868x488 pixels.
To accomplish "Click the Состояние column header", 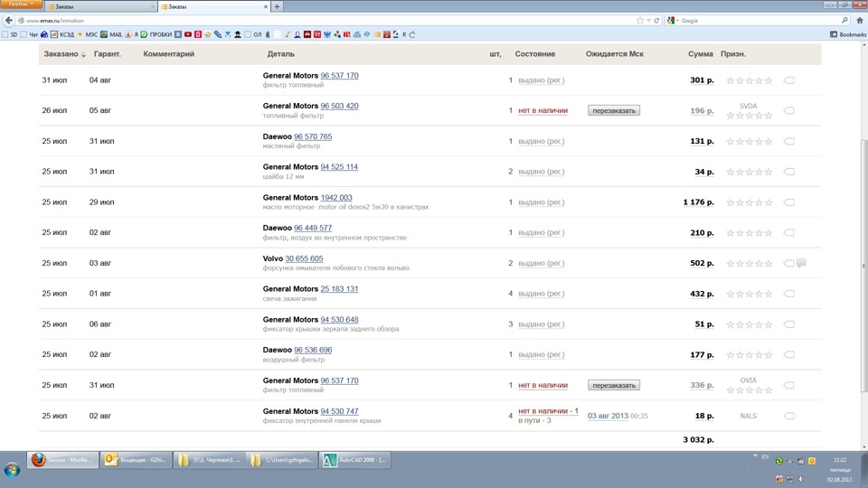I will pos(534,54).
